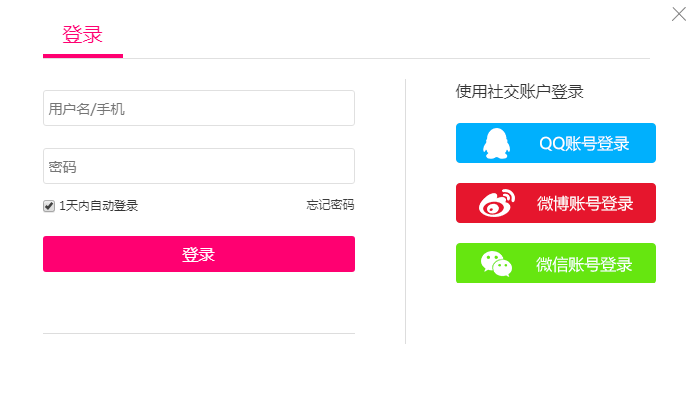Select 微信账号登录 text on green button

click(x=584, y=264)
